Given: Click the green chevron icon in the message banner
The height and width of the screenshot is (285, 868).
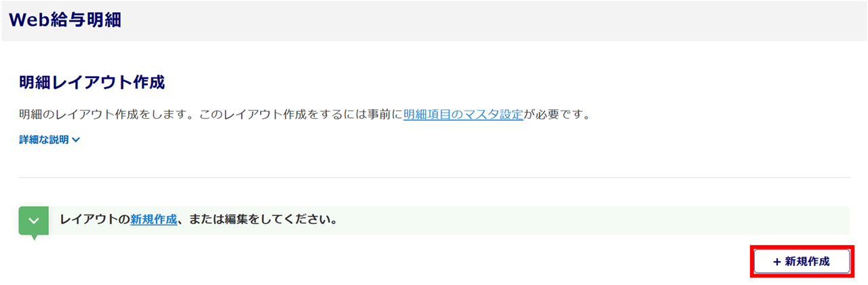Looking at the screenshot, I should tap(33, 221).
